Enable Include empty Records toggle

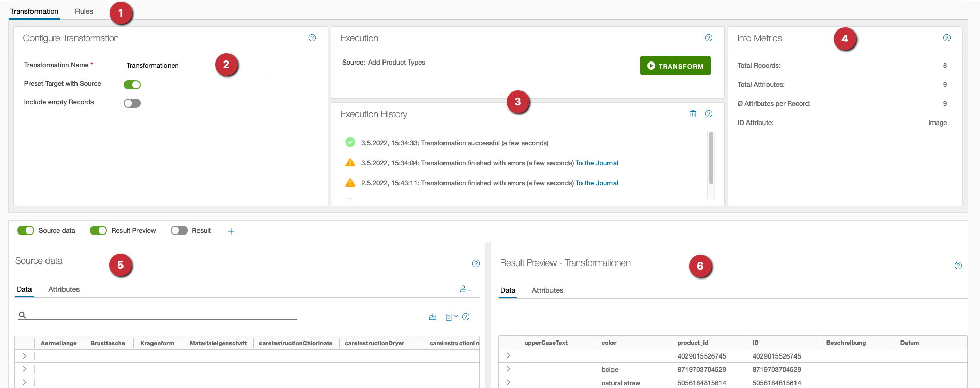(132, 103)
